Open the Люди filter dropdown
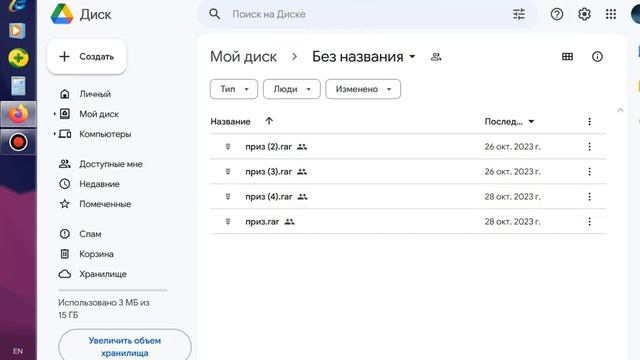 [291, 89]
